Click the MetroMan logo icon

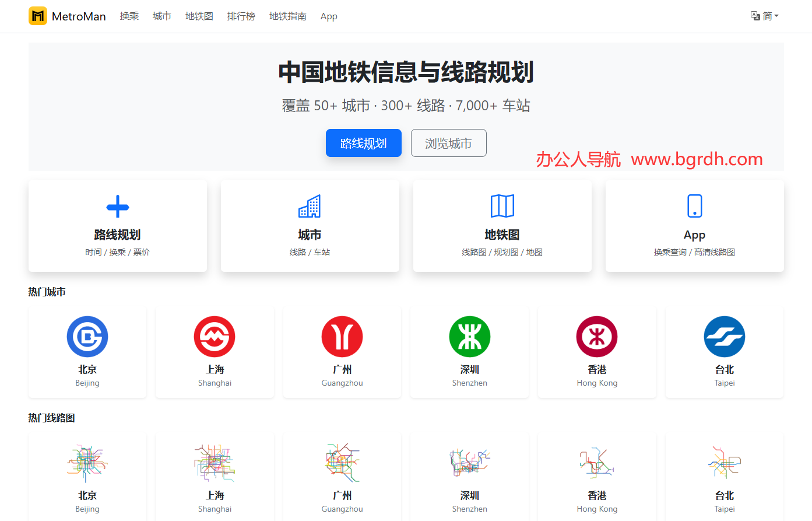(38, 16)
